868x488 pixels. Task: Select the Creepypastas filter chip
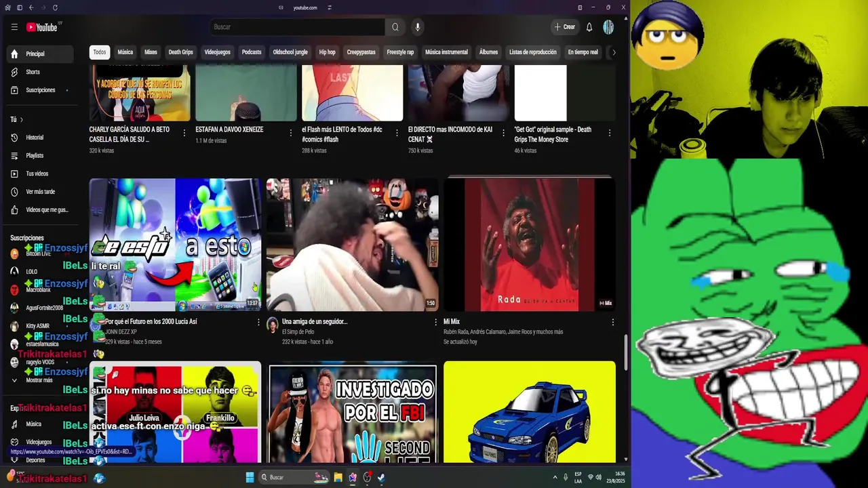(361, 52)
